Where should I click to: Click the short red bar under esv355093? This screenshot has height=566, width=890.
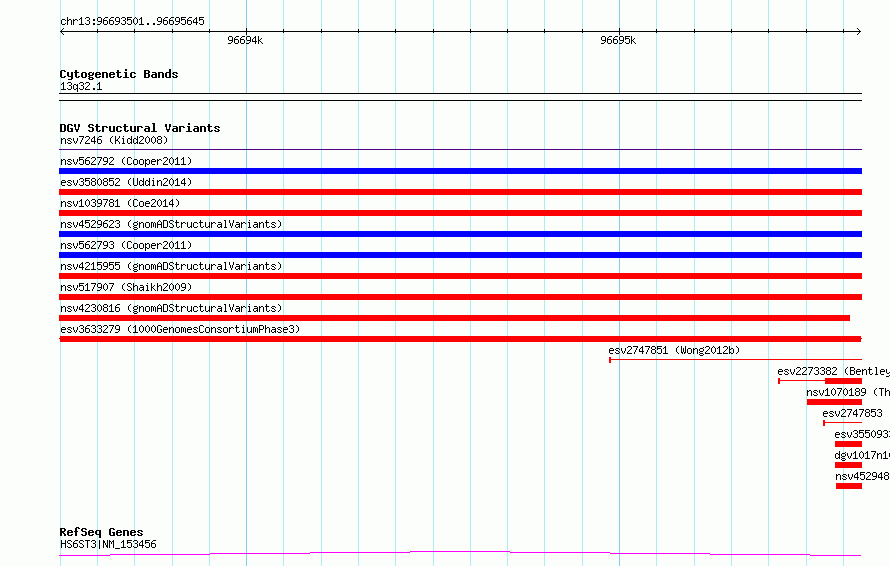(x=848, y=444)
